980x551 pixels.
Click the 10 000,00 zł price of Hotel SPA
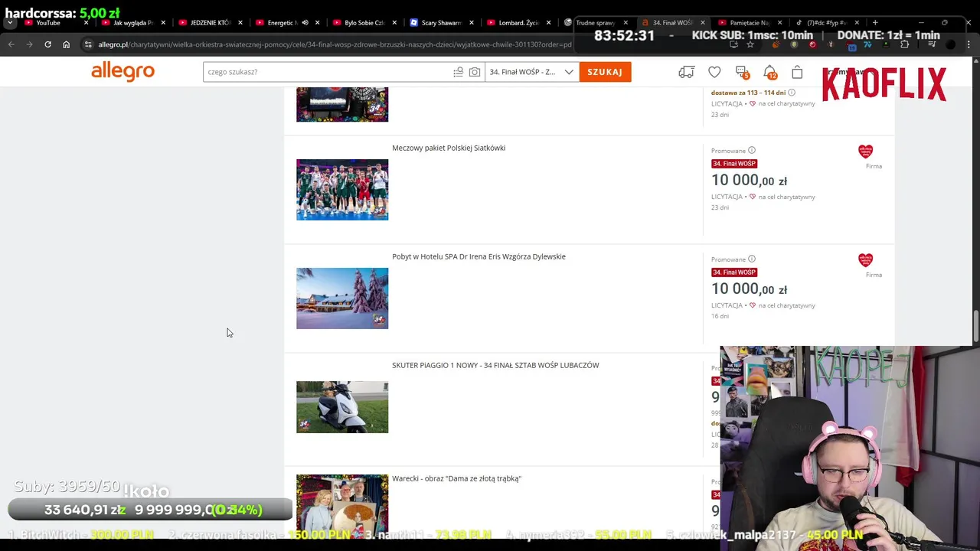[749, 289]
